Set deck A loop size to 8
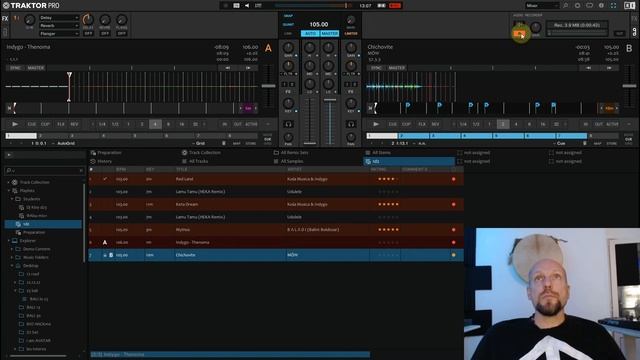 (168, 124)
